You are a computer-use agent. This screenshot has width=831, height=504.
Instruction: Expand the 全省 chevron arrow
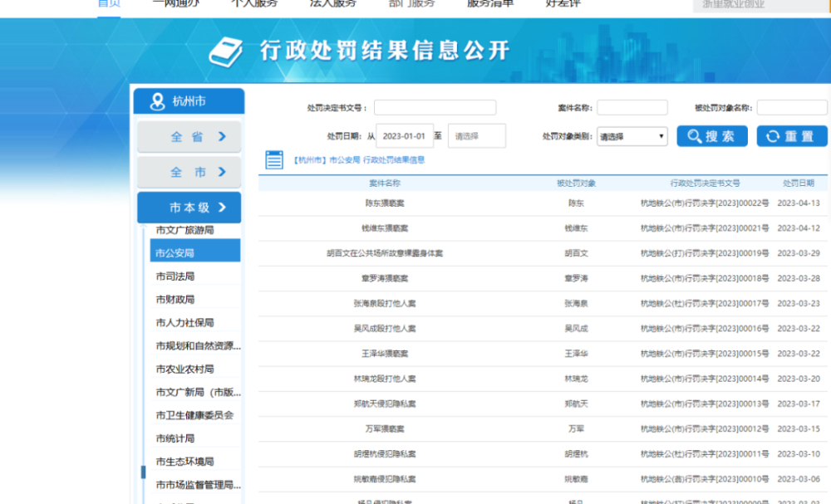tap(222, 137)
